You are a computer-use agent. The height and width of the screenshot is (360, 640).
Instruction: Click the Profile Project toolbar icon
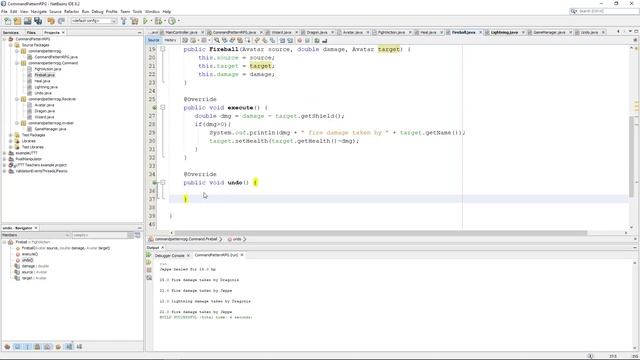(x=172, y=21)
